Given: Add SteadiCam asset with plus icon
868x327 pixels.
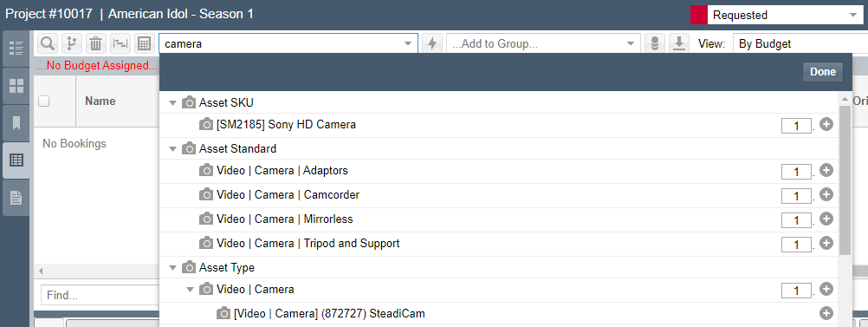Looking at the screenshot, I should (x=826, y=313).
